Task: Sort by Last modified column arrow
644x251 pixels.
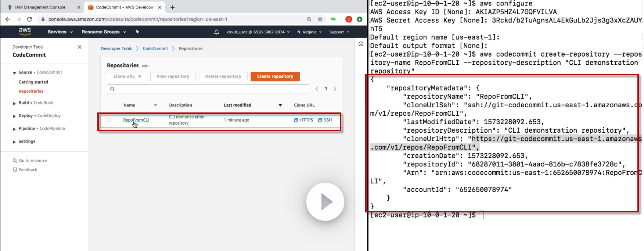Action: pos(280,105)
